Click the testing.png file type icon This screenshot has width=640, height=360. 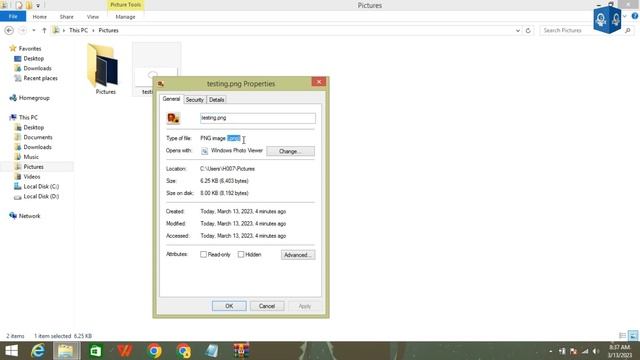173,118
